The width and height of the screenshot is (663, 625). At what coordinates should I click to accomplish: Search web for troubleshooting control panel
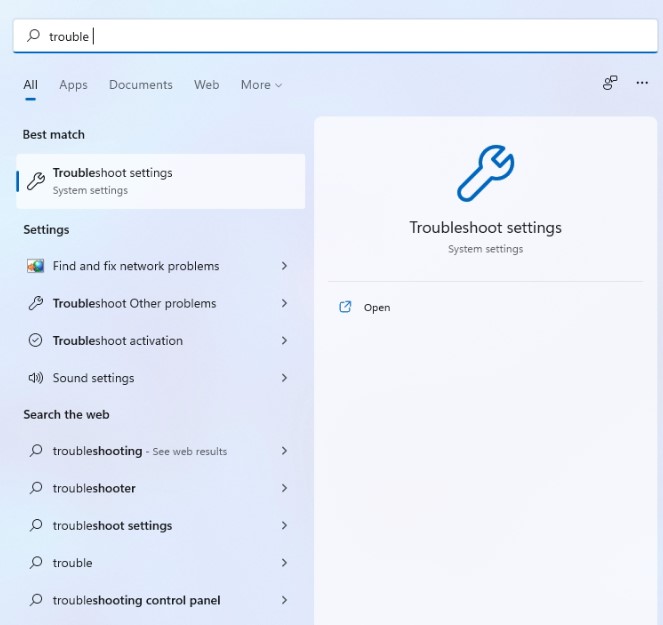pos(136,600)
